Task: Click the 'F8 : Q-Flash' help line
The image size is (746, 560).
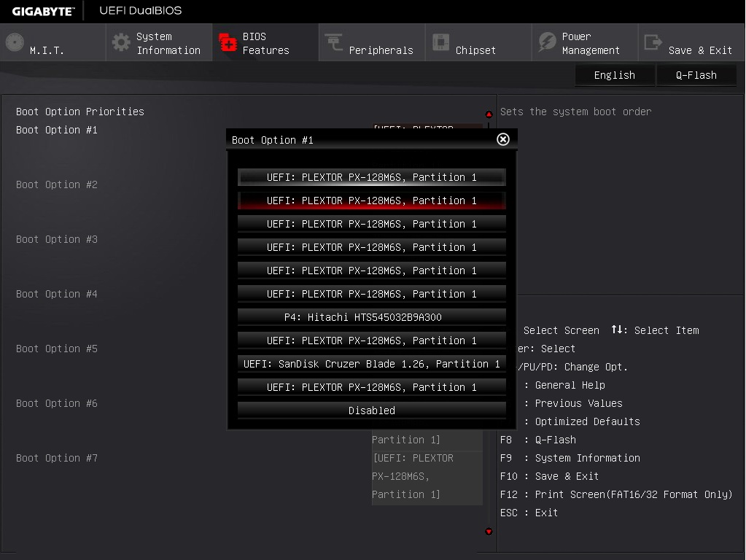Action: click(538, 440)
